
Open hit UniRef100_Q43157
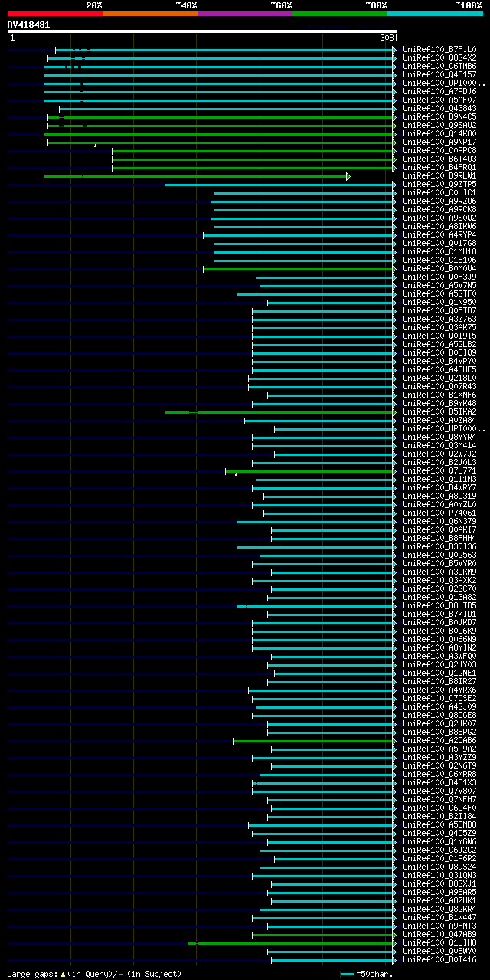[x=439, y=75]
